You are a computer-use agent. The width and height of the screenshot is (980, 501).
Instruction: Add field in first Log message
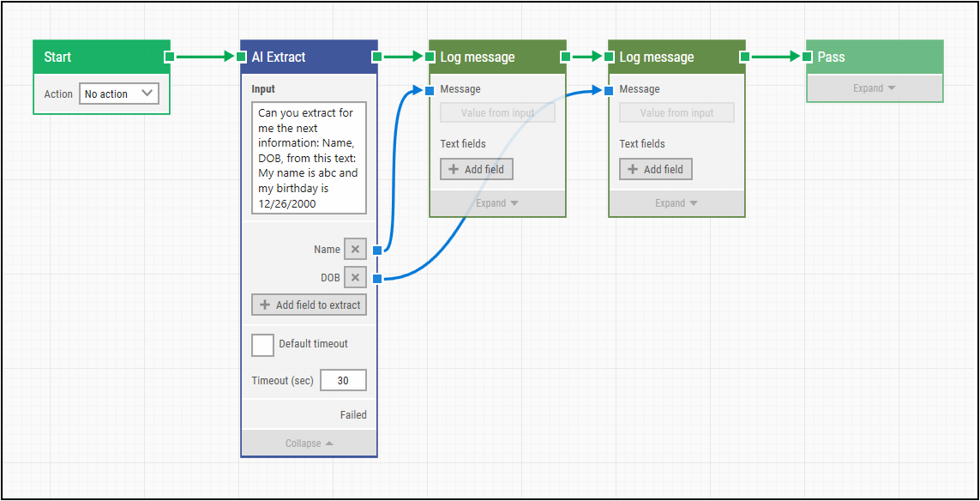(476, 169)
